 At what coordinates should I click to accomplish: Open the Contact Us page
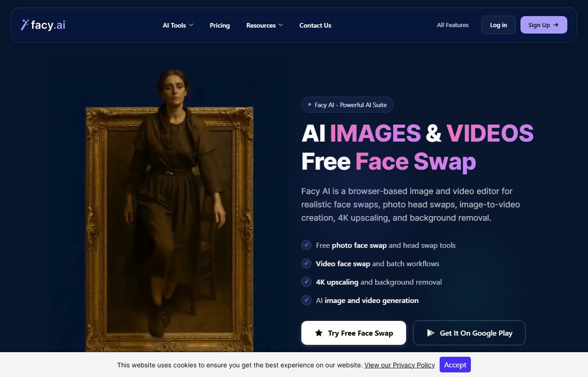pos(315,25)
